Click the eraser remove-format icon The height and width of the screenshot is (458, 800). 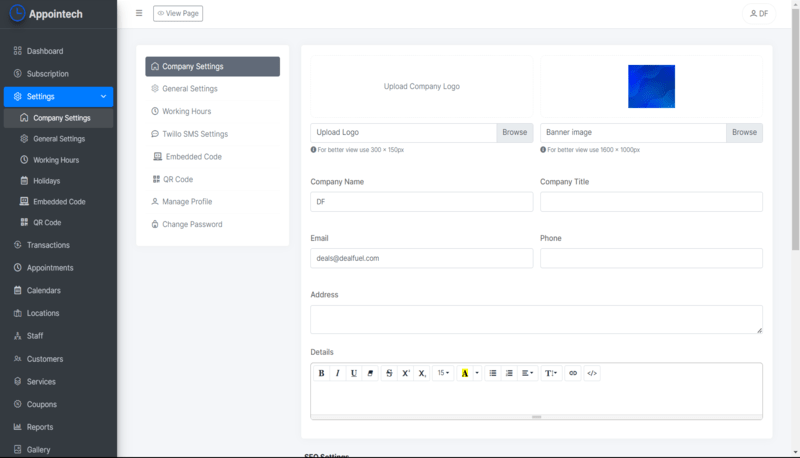(x=370, y=373)
